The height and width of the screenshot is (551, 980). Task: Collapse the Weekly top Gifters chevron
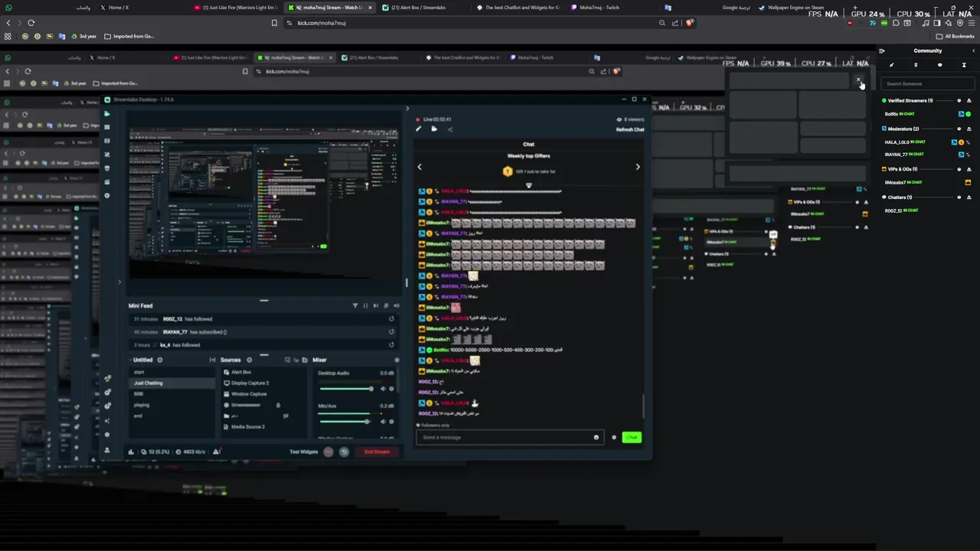(528, 185)
